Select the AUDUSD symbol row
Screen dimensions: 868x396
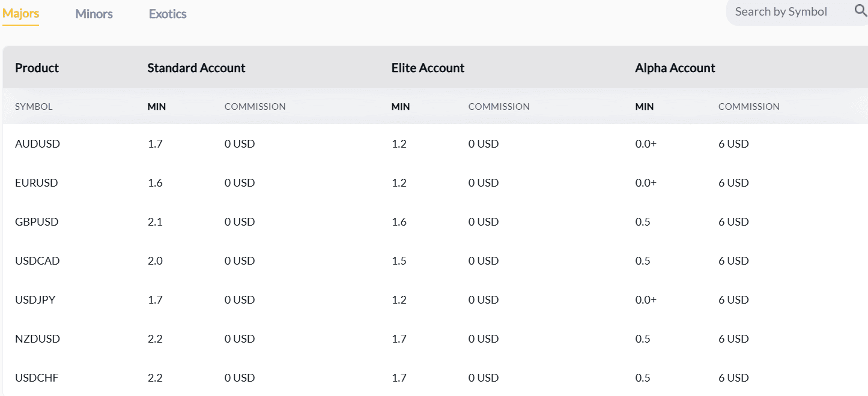37,144
